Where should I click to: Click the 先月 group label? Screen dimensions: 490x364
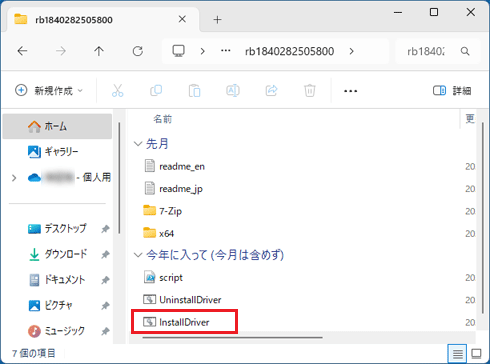pos(157,144)
